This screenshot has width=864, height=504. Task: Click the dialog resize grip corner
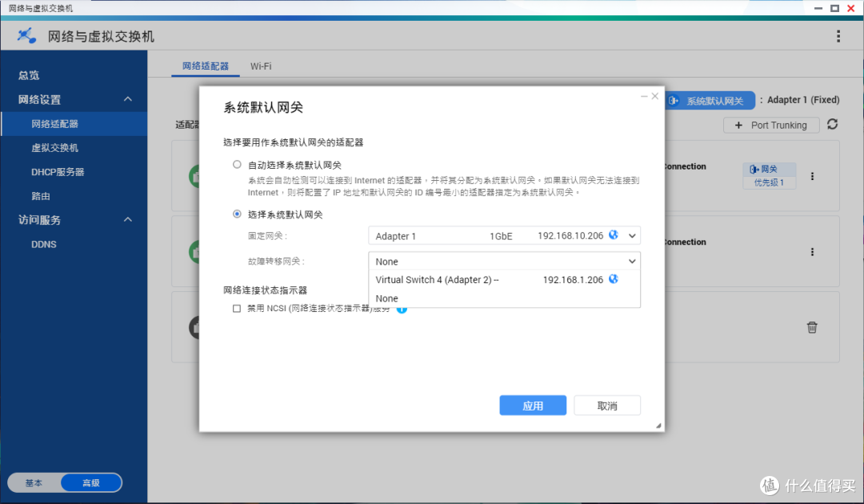point(658,426)
